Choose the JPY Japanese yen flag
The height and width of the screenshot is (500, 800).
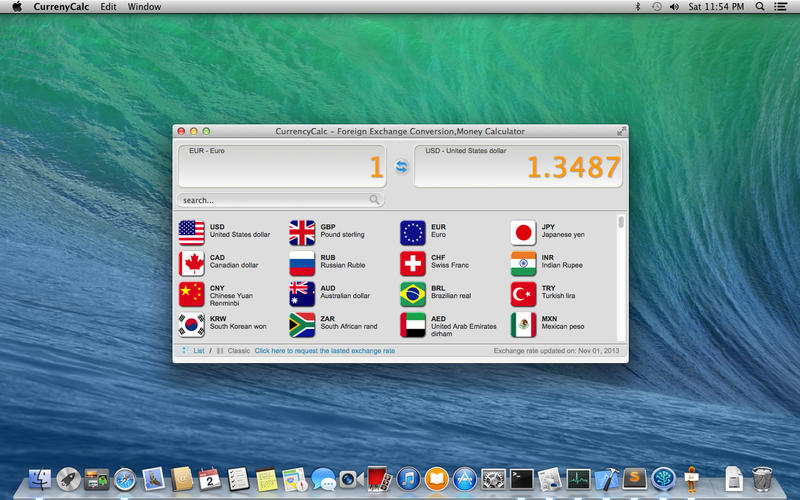click(x=523, y=233)
